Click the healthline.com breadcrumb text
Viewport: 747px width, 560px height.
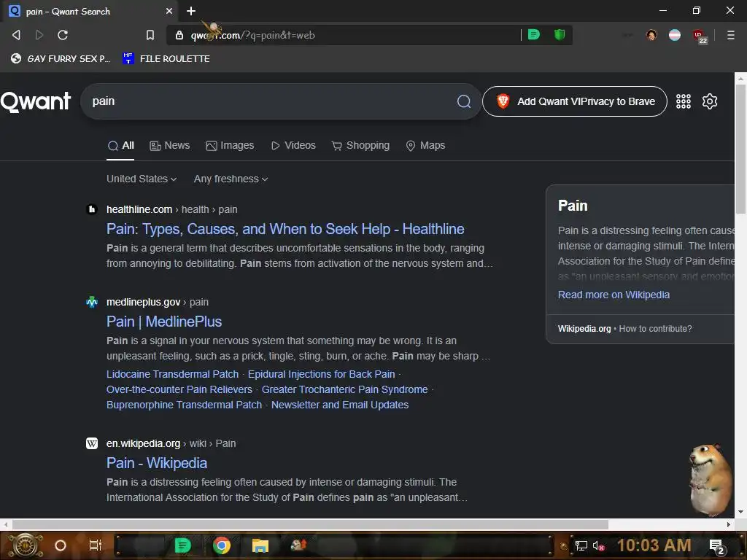point(139,209)
